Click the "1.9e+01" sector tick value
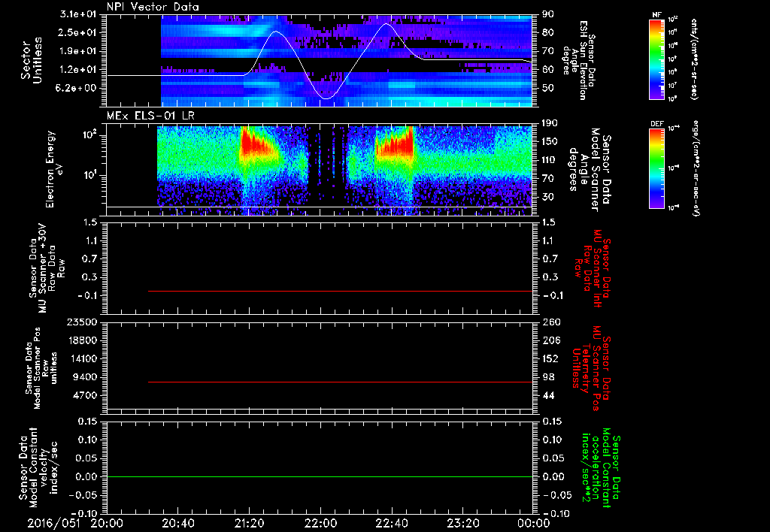770x532 pixels. [78, 51]
